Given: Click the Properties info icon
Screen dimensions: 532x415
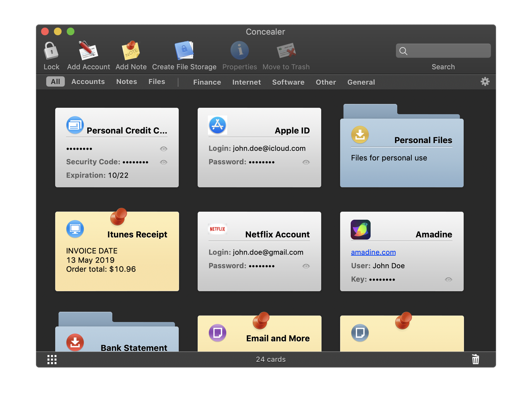Looking at the screenshot, I should (239, 50).
